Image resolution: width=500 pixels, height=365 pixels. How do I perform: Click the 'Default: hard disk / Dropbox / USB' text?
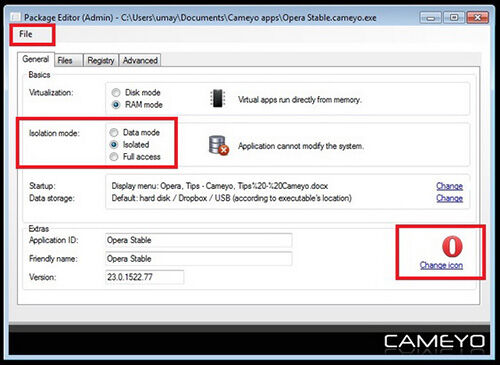(231, 198)
